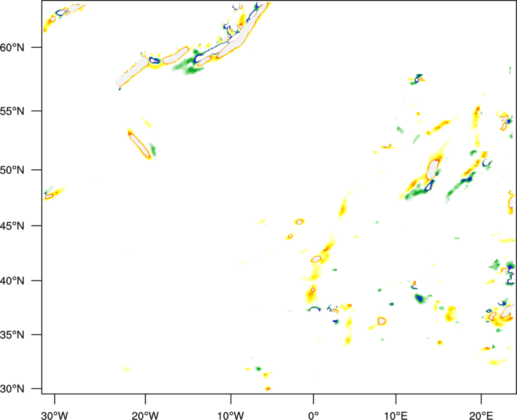The width and height of the screenshot is (517, 420).
Task: Click the 60°N latitude label
Action: (12, 47)
